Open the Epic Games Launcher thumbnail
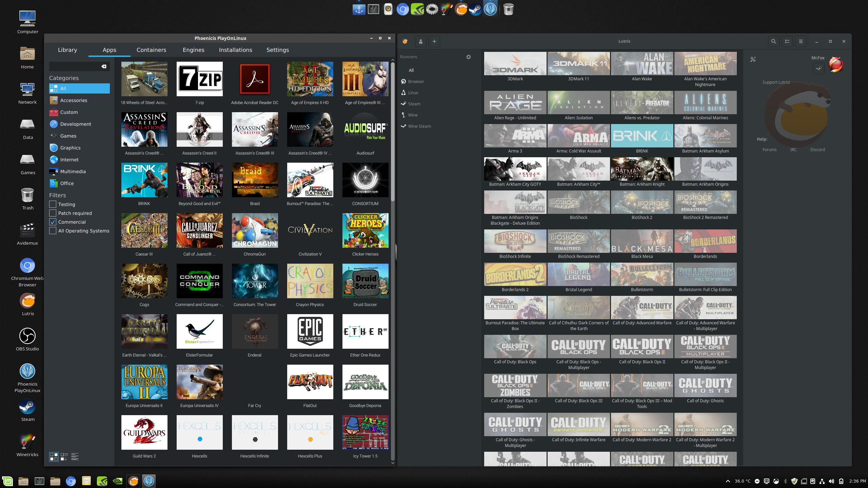This screenshot has width=868, height=488. (x=310, y=331)
